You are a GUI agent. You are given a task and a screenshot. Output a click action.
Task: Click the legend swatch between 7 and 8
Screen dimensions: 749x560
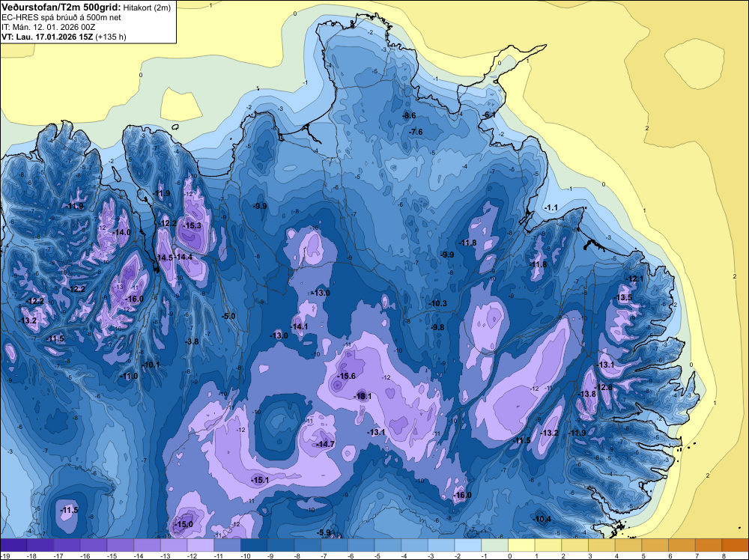709,545
